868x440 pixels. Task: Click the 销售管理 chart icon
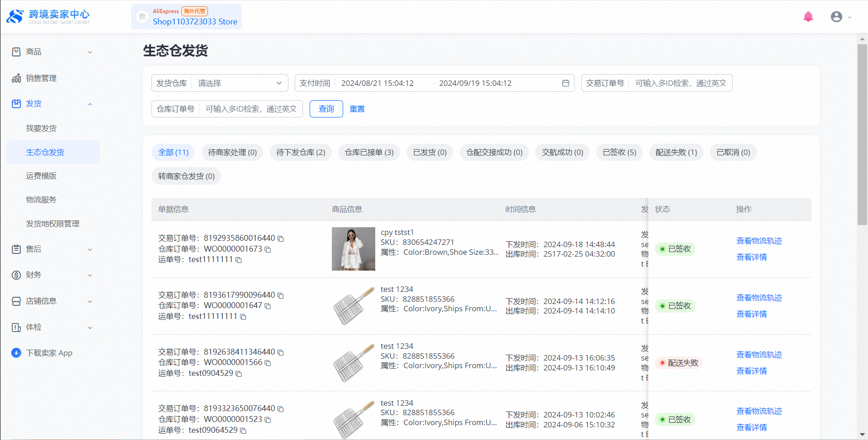pos(16,78)
